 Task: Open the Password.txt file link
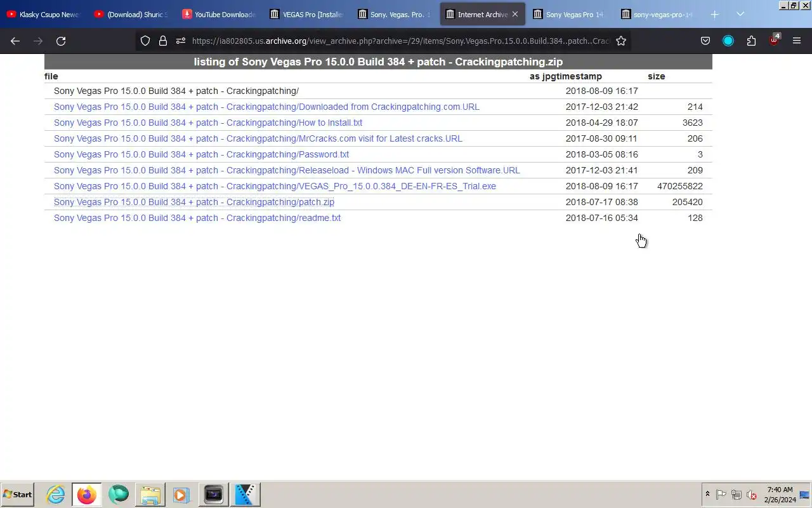[x=201, y=154]
